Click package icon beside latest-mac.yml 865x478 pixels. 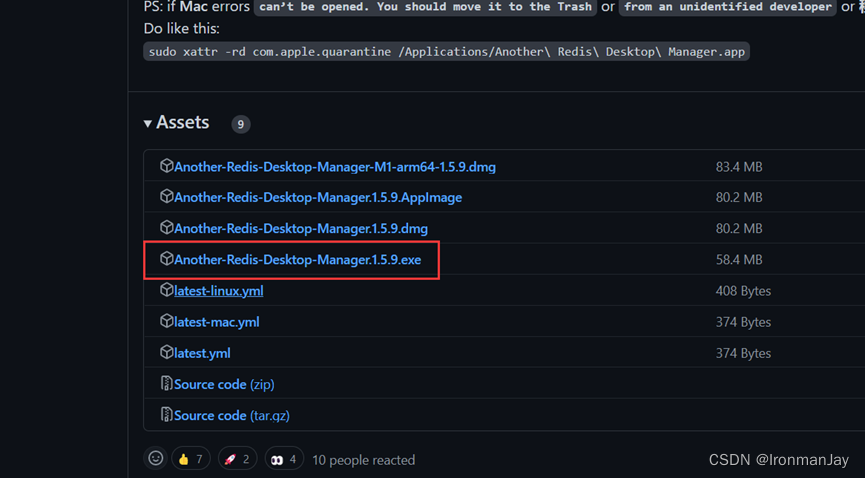[x=167, y=321]
